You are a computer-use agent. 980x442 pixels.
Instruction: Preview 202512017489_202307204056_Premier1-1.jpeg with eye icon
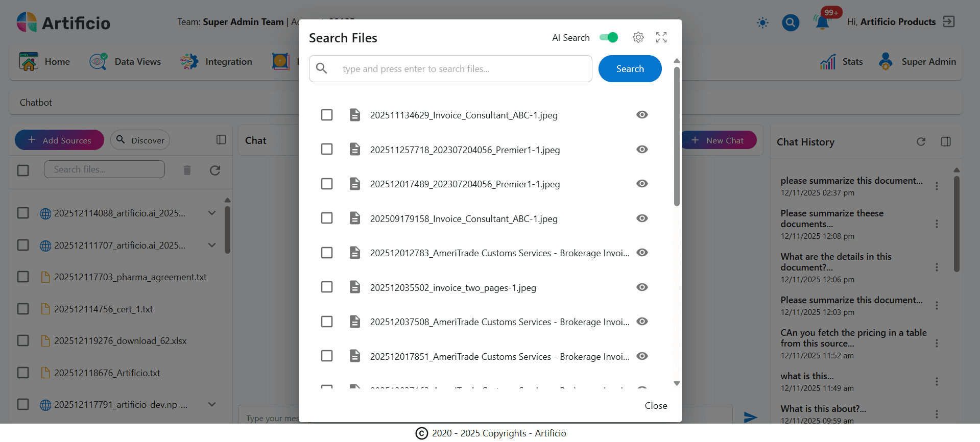pos(642,184)
